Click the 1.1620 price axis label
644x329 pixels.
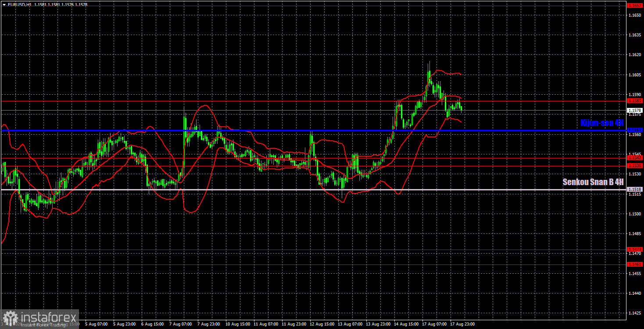(635, 55)
